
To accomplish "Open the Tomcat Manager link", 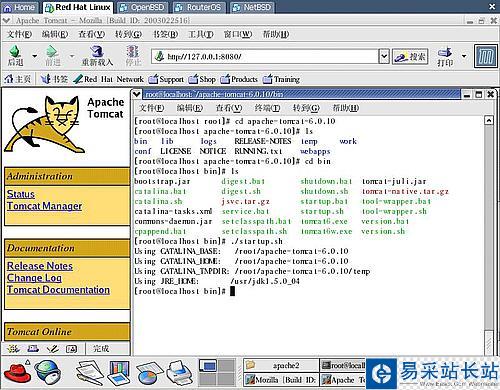I will click(x=44, y=206).
